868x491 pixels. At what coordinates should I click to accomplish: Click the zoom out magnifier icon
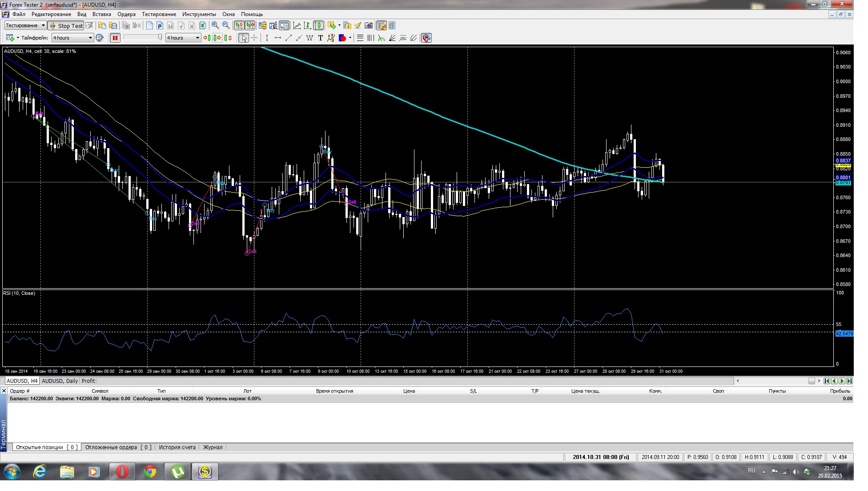pos(226,25)
